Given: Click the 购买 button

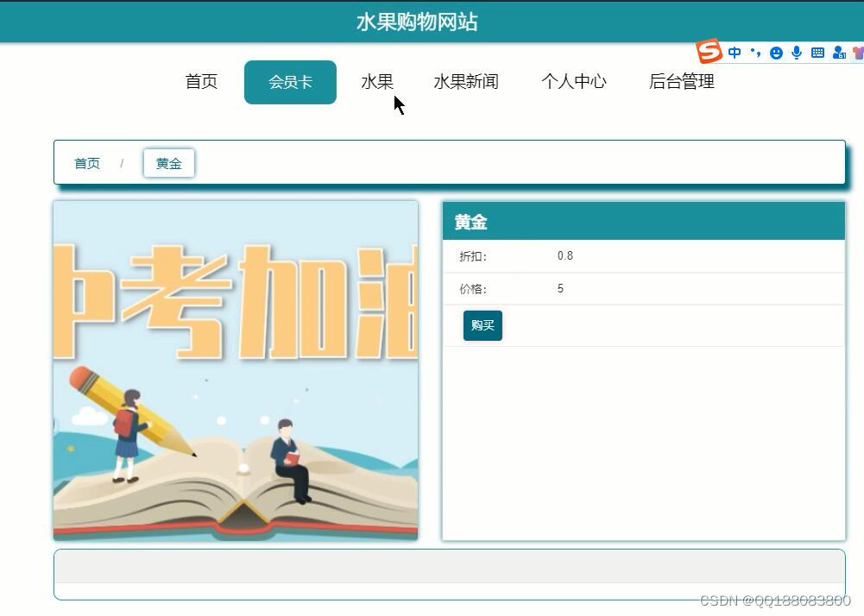Looking at the screenshot, I should [x=482, y=325].
